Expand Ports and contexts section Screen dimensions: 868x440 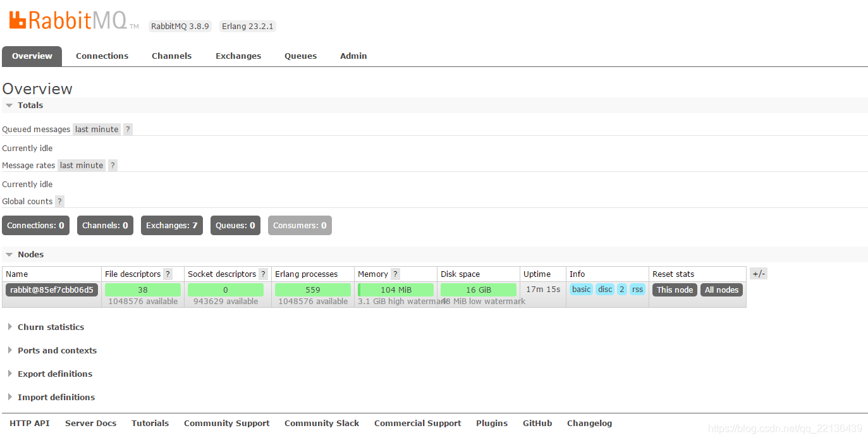pos(52,350)
